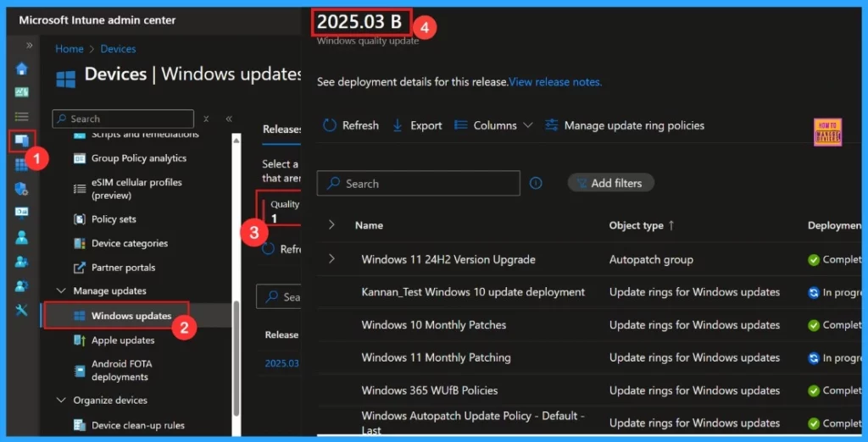Click the Autopatch group object type cell
The image size is (868, 442).
tap(651, 259)
